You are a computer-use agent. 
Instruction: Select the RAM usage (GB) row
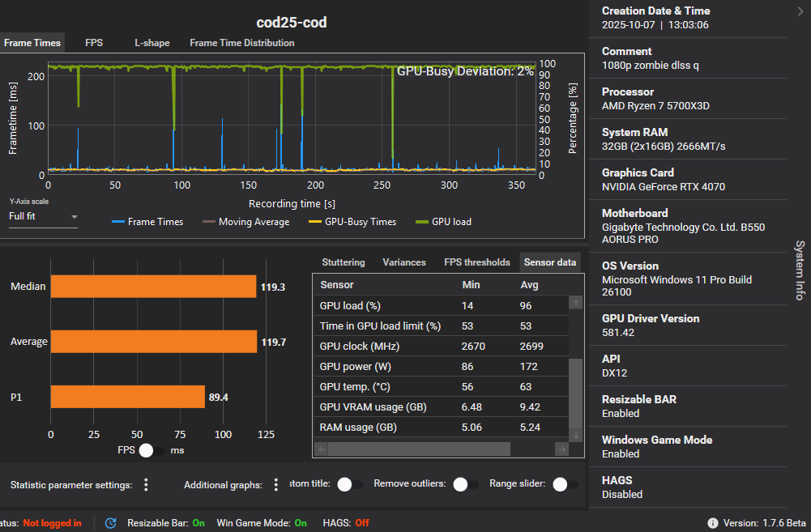[442, 427]
